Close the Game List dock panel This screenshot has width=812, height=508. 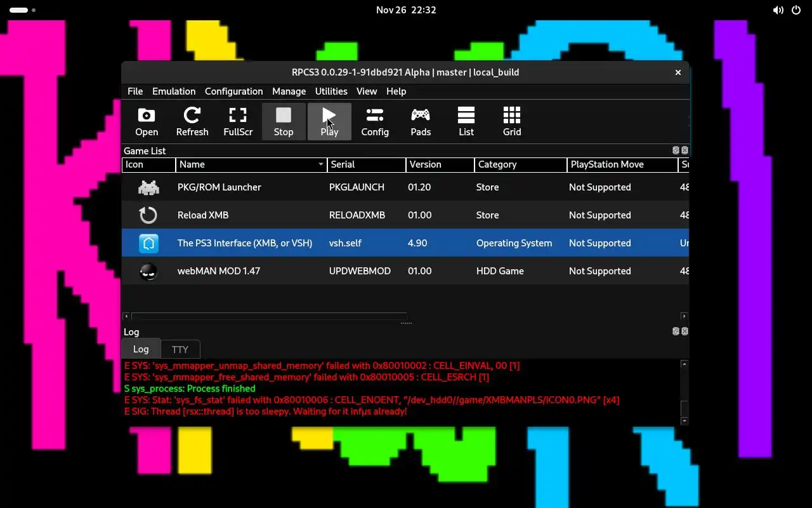pyautogui.click(x=684, y=150)
